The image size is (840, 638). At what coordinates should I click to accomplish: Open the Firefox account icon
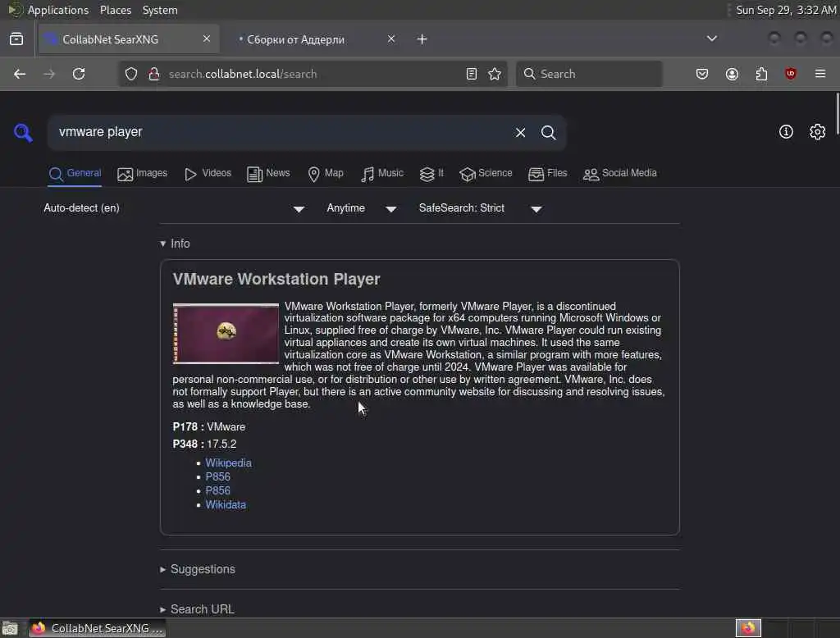point(732,74)
